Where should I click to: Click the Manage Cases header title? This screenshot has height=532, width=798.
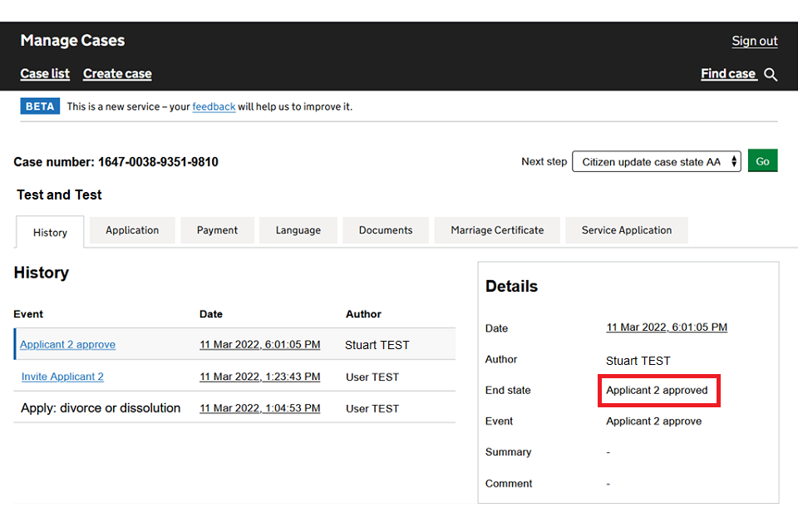click(72, 41)
